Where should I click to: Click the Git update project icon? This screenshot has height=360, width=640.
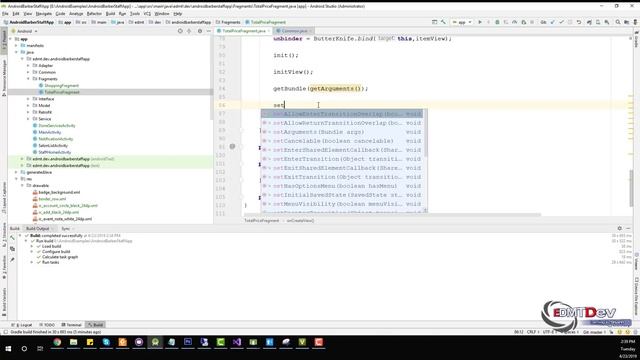[x=552, y=22]
